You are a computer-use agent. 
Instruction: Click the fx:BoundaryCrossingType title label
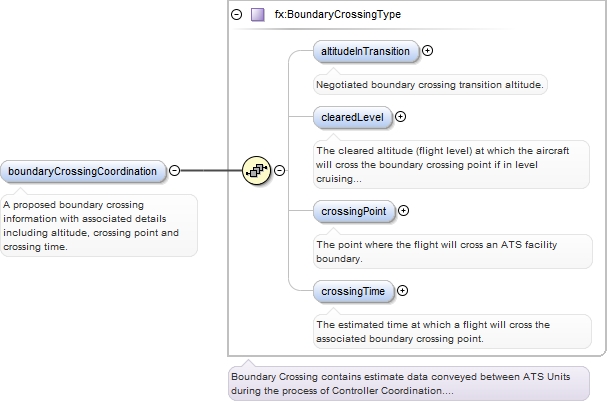click(x=338, y=15)
